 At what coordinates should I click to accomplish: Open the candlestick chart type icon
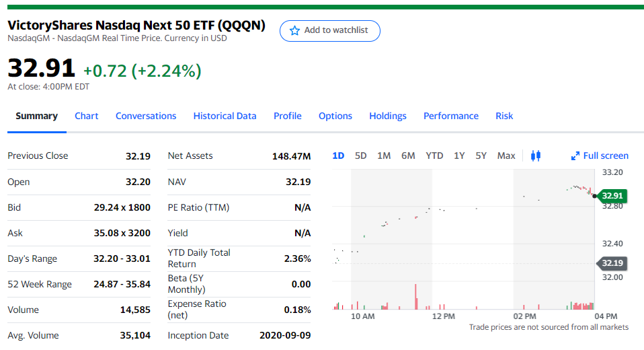(536, 156)
